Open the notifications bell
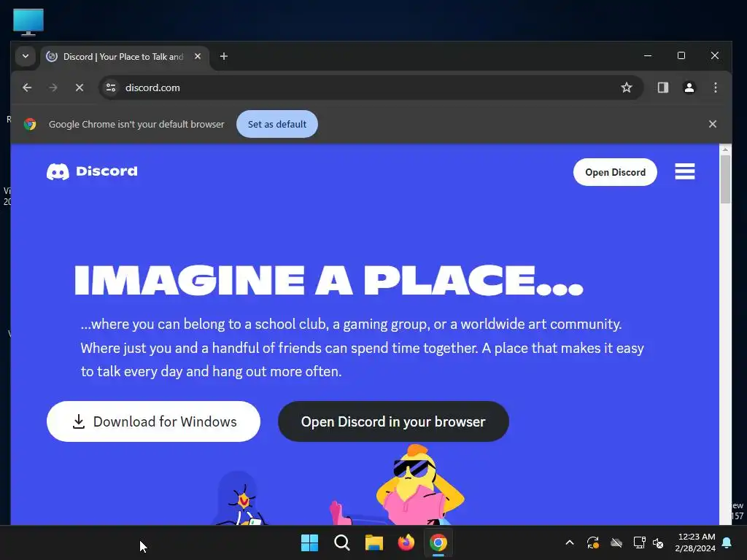Screen dimensions: 747x560 pos(727,542)
